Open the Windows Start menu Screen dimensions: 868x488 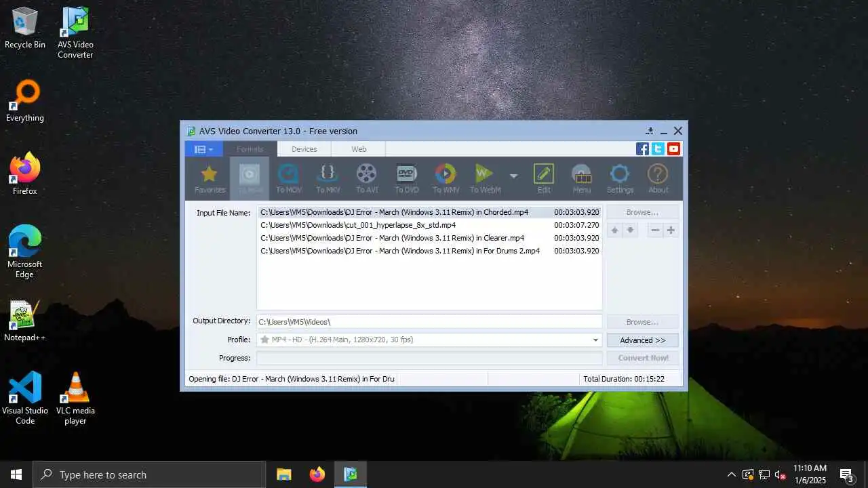(16, 474)
